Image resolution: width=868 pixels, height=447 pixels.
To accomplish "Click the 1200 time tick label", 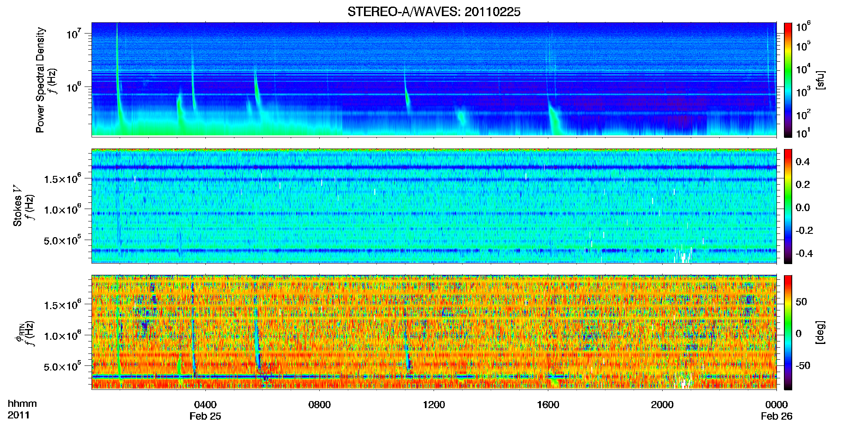I will click(x=434, y=405).
